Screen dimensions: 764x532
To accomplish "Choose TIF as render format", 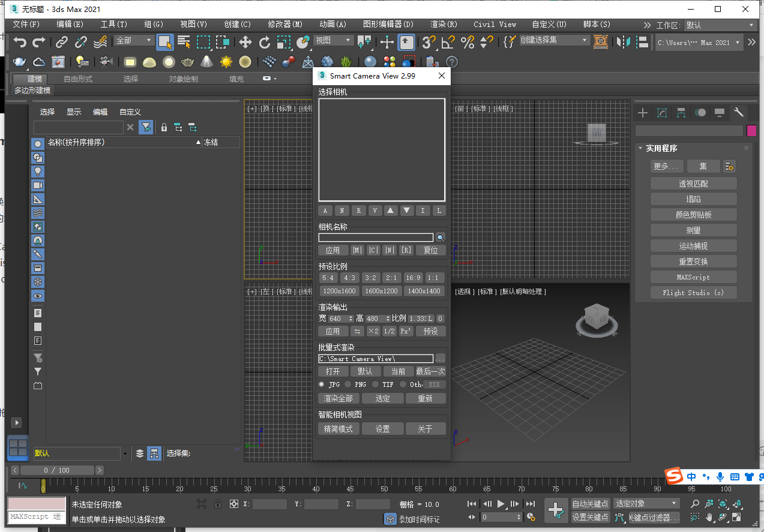I will point(375,384).
